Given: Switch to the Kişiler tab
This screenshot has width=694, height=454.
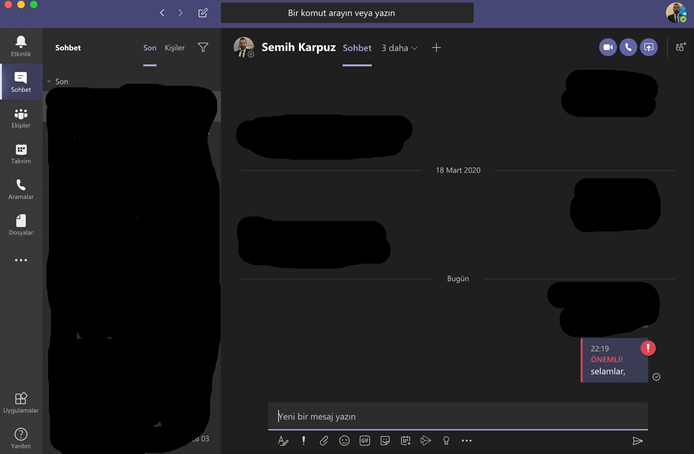Looking at the screenshot, I should 174,48.
